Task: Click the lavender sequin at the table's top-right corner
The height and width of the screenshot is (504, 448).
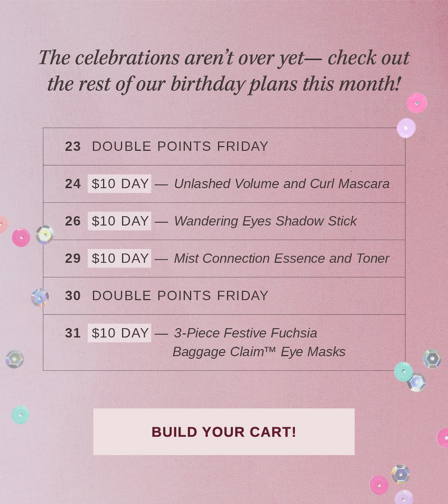Action: [406, 128]
